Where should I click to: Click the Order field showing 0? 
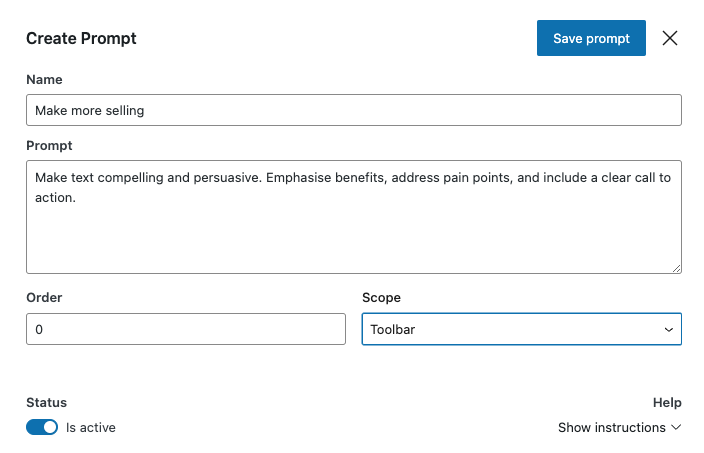[185, 329]
